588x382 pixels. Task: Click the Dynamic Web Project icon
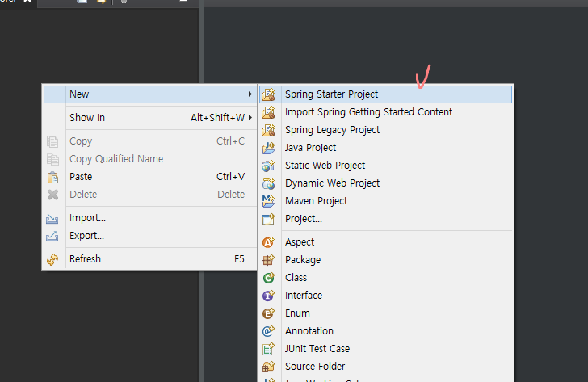[x=268, y=183]
